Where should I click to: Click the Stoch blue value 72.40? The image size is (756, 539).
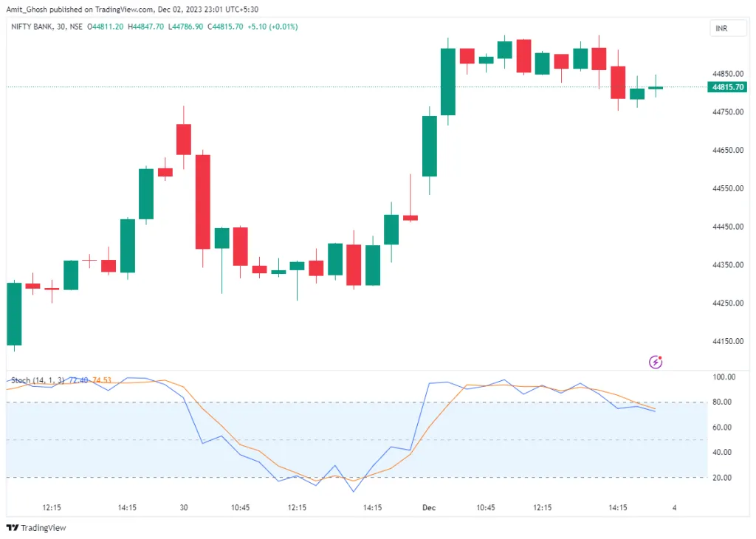coord(79,380)
